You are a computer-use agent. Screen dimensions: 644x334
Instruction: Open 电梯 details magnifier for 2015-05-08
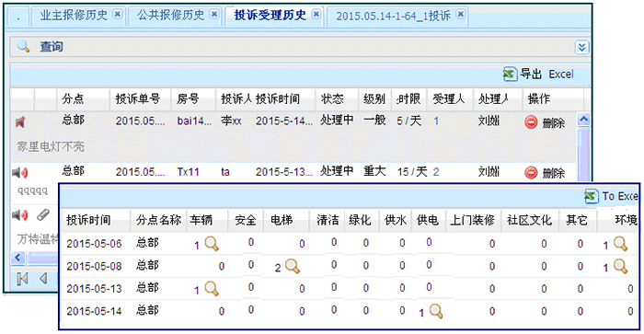[293, 266]
